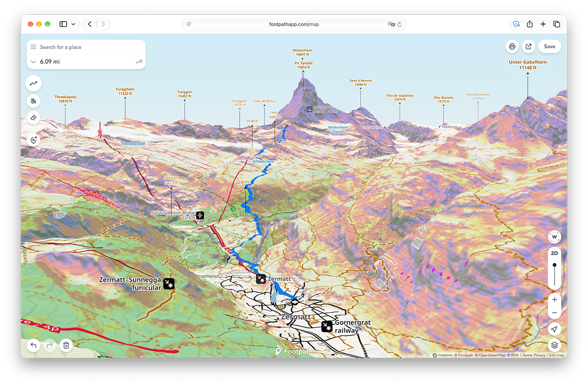This screenshot has width=588, height=385.
Task: Delete the route with trash icon
Action: [66, 345]
